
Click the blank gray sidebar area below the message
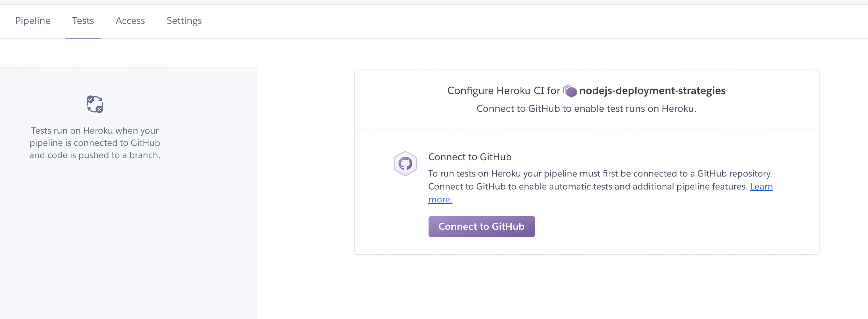(x=128, y=239)
